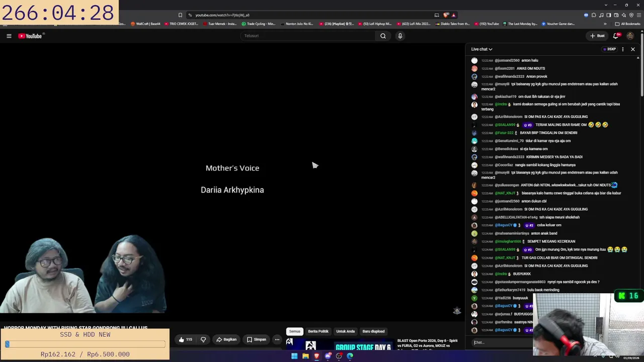Screen dimensions: 644x362
Task: Bookmark this page from address bar
Action: 180,15
